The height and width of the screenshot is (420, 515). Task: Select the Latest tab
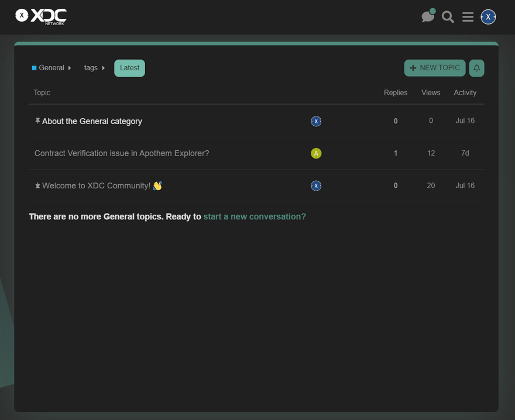click(129, 68)
